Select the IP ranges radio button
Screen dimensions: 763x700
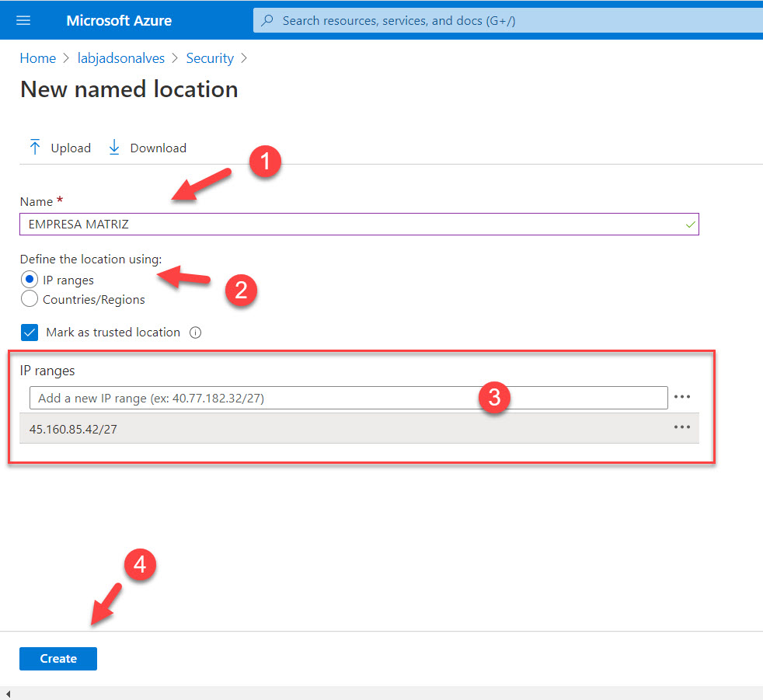pyautogui.click(x=30, y=280)
